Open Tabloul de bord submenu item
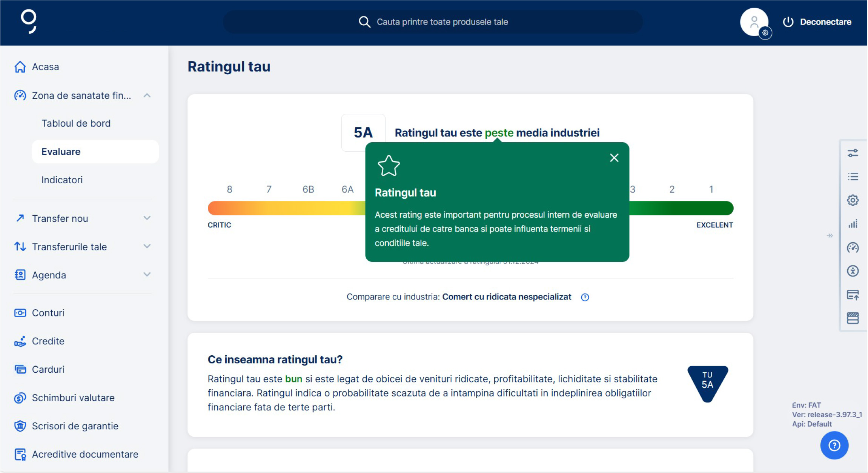 click(x=76, y=123)
